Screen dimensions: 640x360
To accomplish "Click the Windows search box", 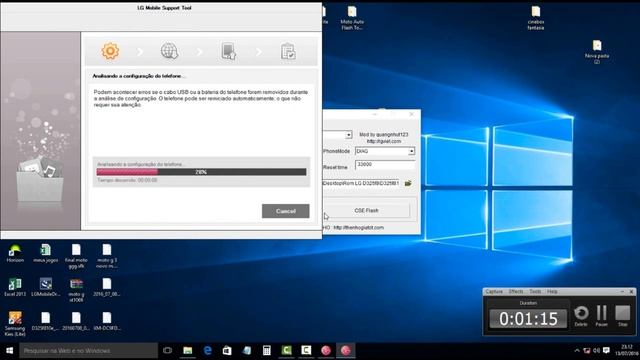I will pyautogui.click(x=88, y=351).
